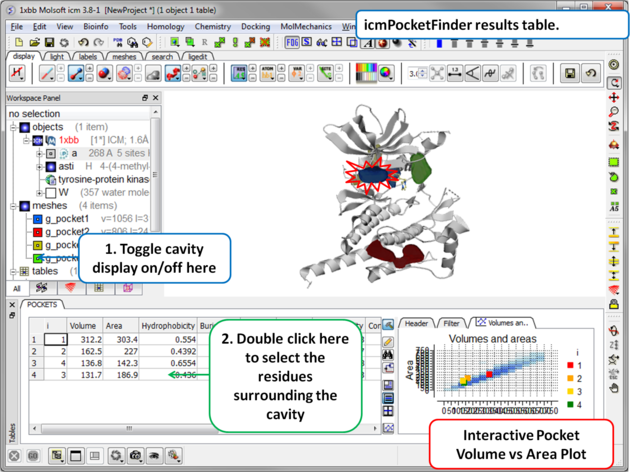This screenshot has height=472, width=630.
Task: Select the zoom magnifier tool in right toolbar
Action: point(614,114)
